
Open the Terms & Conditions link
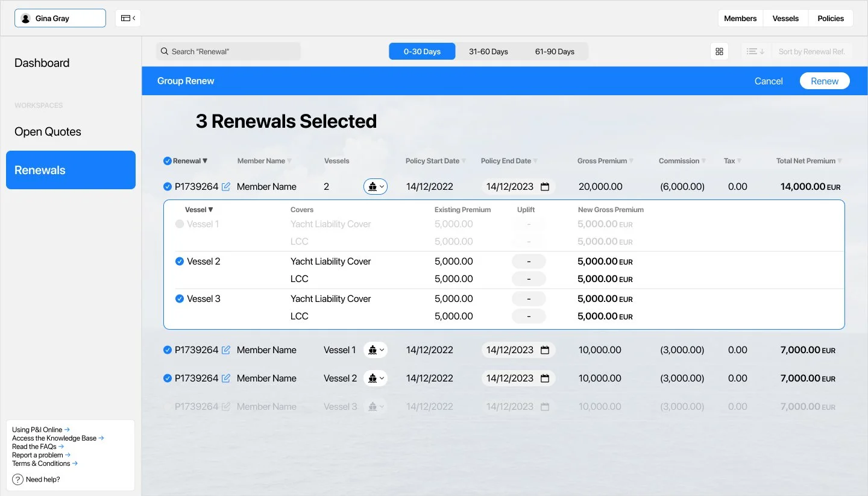pos(45,463)
